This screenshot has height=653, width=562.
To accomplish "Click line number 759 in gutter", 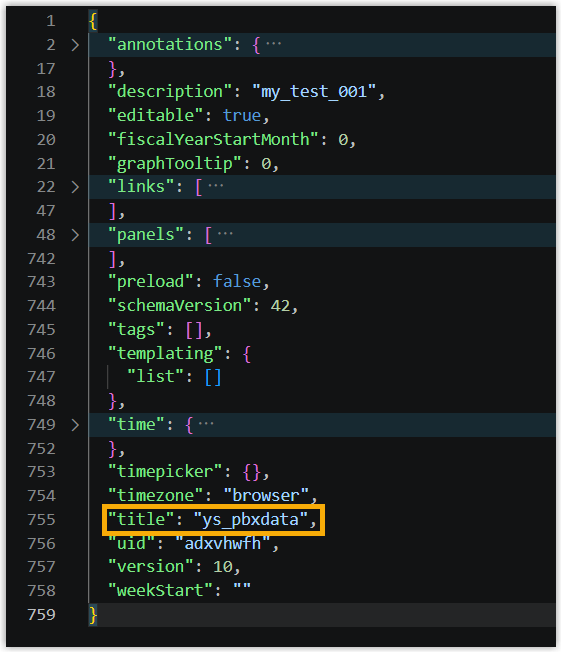I will click(x=41, y=615).
